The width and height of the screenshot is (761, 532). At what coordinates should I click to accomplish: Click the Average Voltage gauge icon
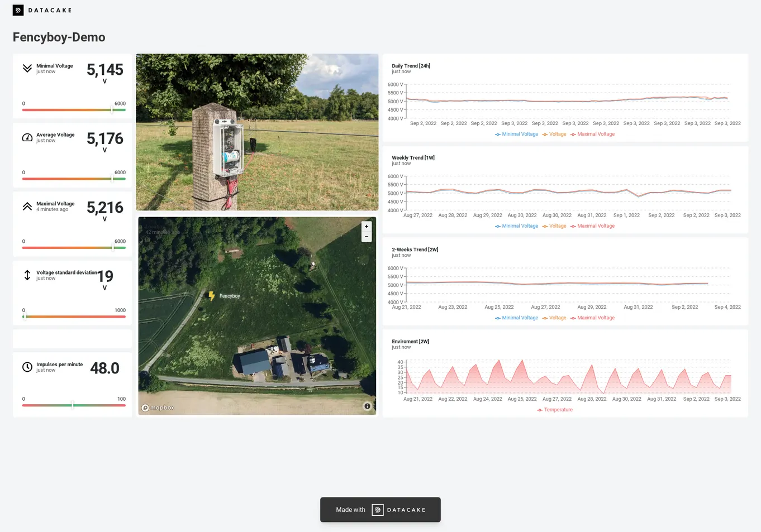[27, 137]
